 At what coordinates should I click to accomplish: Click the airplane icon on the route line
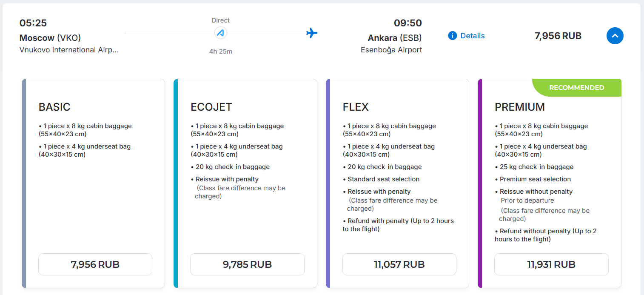tap(312, 33)
